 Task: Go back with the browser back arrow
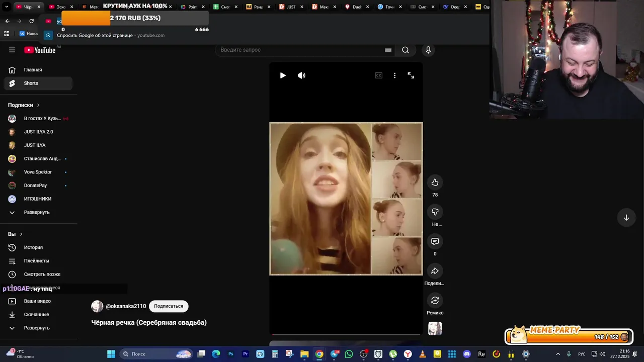[7, 21]
